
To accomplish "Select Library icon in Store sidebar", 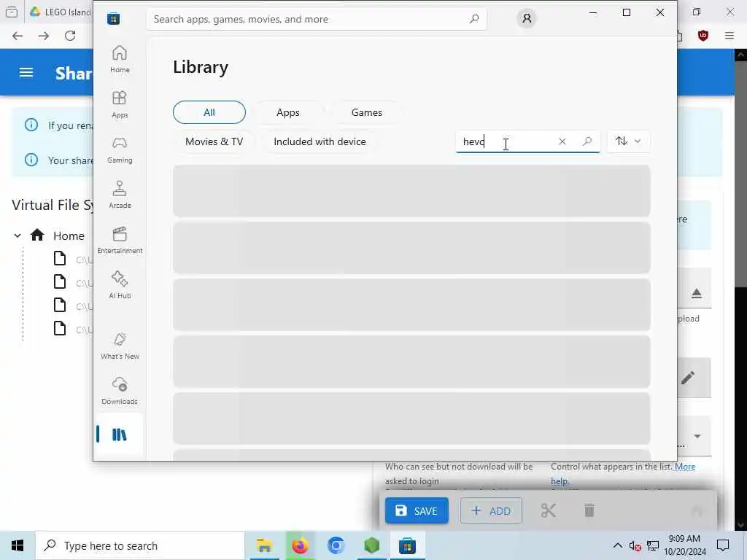I will pyautogui.click(x=119, y=435).
